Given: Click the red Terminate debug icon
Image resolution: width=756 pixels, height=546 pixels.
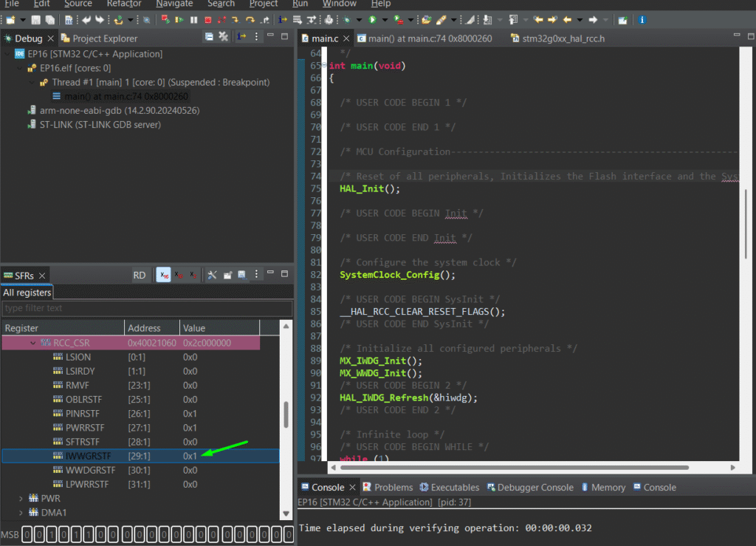Looking at the screenshot, I should click(207, 19).
